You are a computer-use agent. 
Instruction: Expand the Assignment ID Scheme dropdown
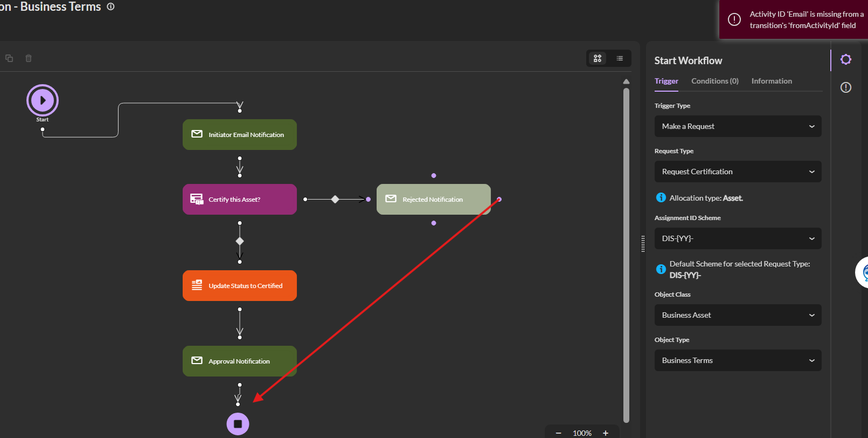(x=738, y=238)
